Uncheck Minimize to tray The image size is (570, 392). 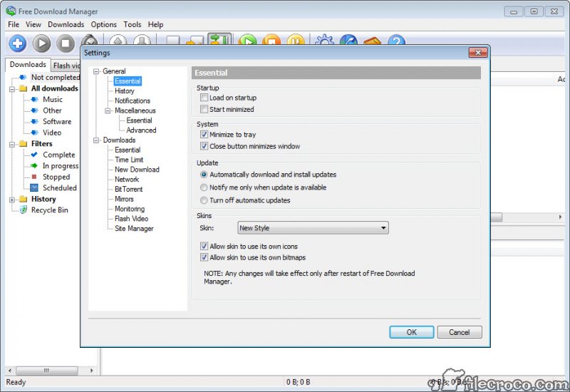click(204, 134)
